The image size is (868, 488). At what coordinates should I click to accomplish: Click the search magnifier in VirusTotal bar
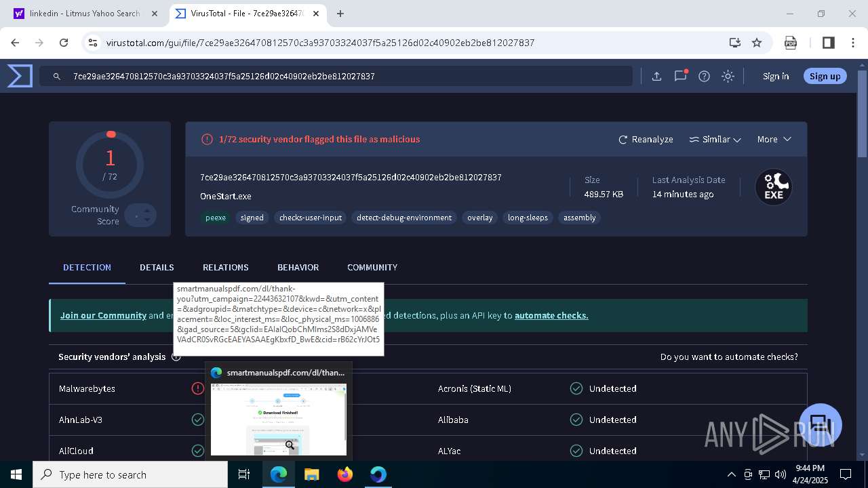click(x=57, y=77)
